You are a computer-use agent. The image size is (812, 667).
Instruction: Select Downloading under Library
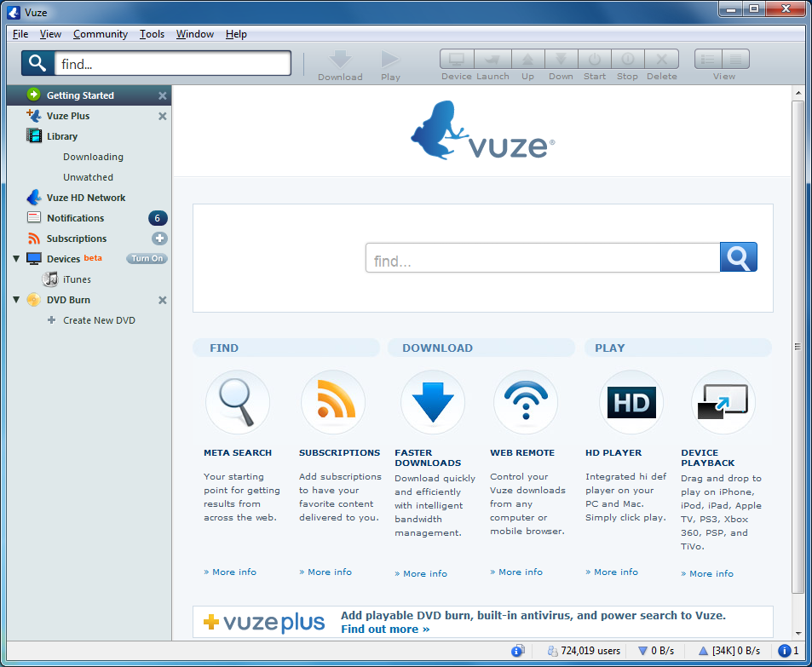coord(93,157)
